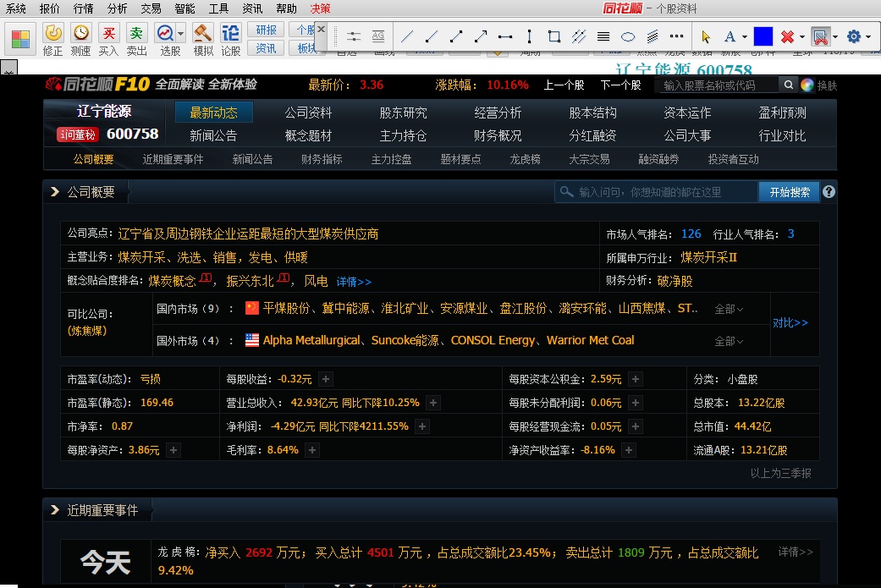This screenshot has width=881, height=588.
Task: Expand the plus next to 净利润
Action: (422, 426)
